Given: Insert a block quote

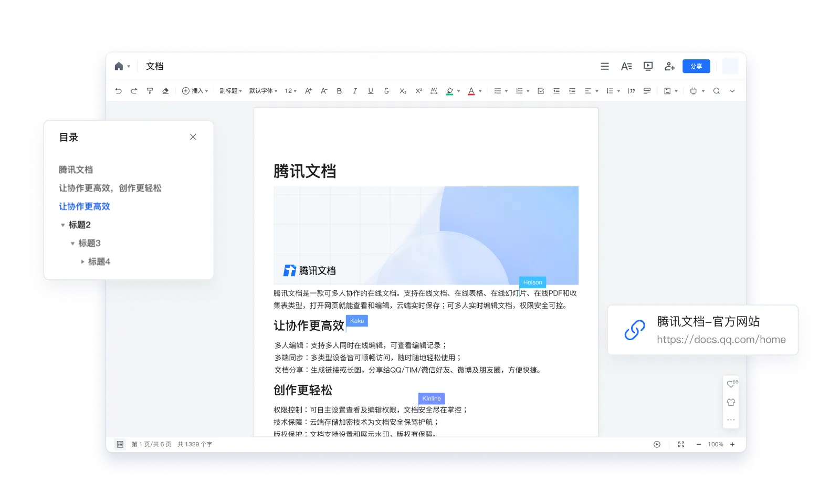Looking at the screenshot, I should coord(632,91).
